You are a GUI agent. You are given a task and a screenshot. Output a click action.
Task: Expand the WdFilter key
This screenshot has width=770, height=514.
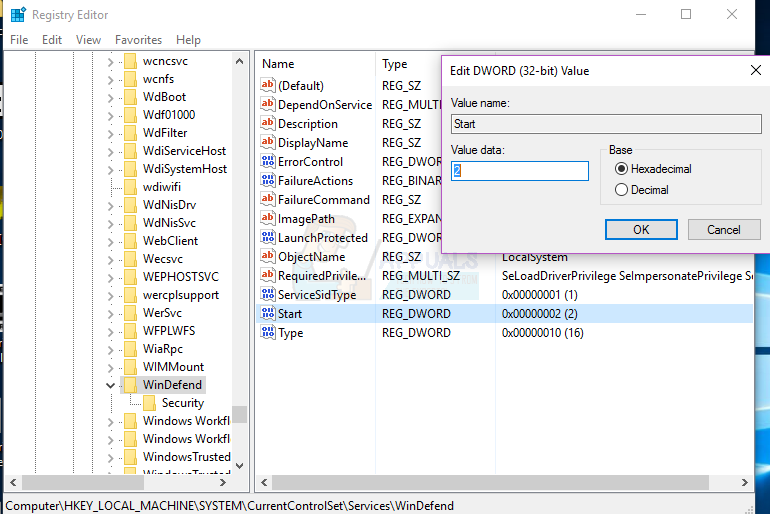tap(110, 134)
